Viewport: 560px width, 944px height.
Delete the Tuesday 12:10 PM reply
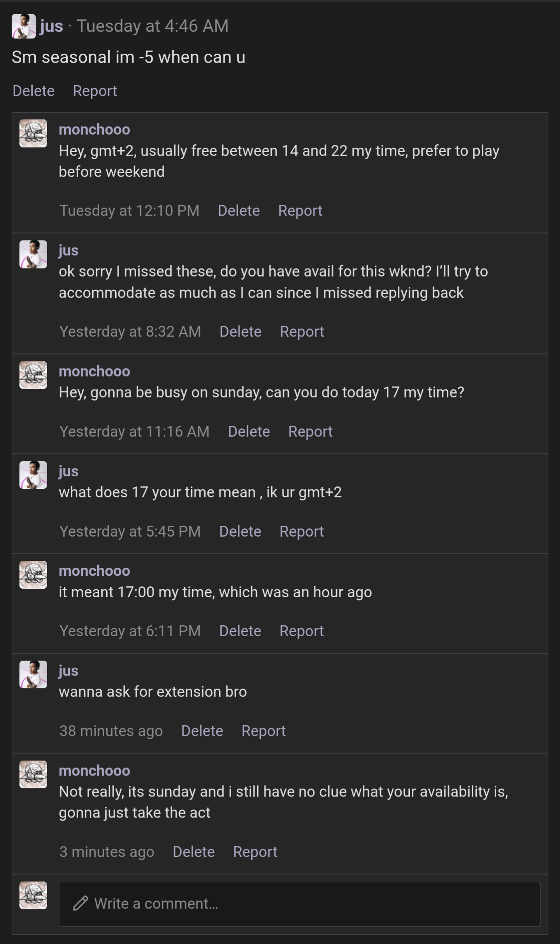(x=239, y=211)
